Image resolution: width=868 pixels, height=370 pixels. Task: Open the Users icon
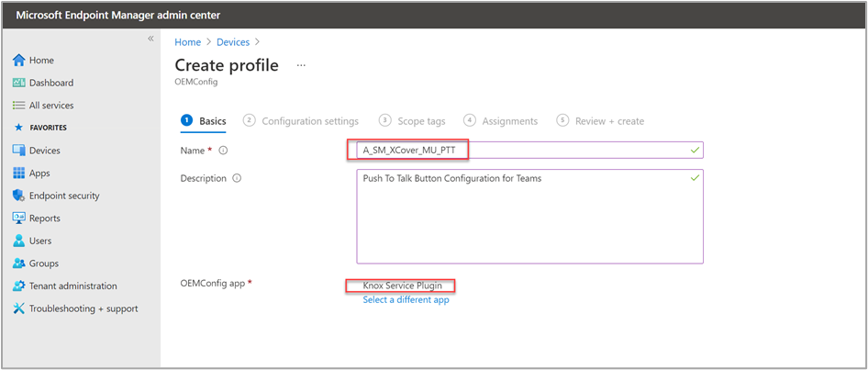[x=19, y=241]
